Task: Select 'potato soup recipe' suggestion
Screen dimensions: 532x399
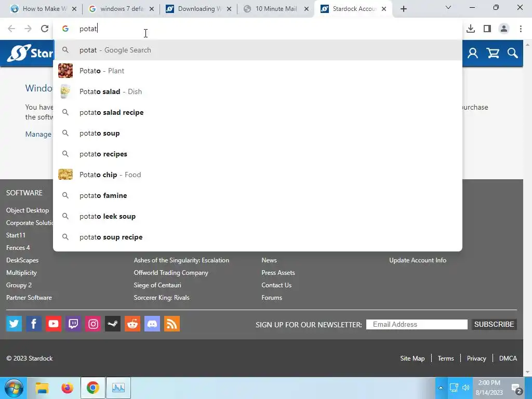Action: tap(258, 237)
